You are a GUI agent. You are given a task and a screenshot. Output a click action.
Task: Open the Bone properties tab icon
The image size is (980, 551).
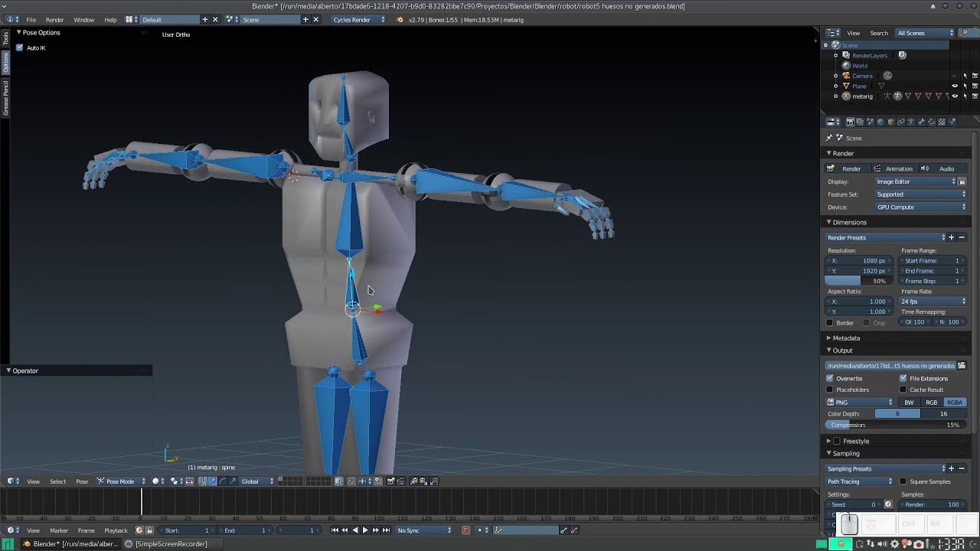(x=921, y=122)
